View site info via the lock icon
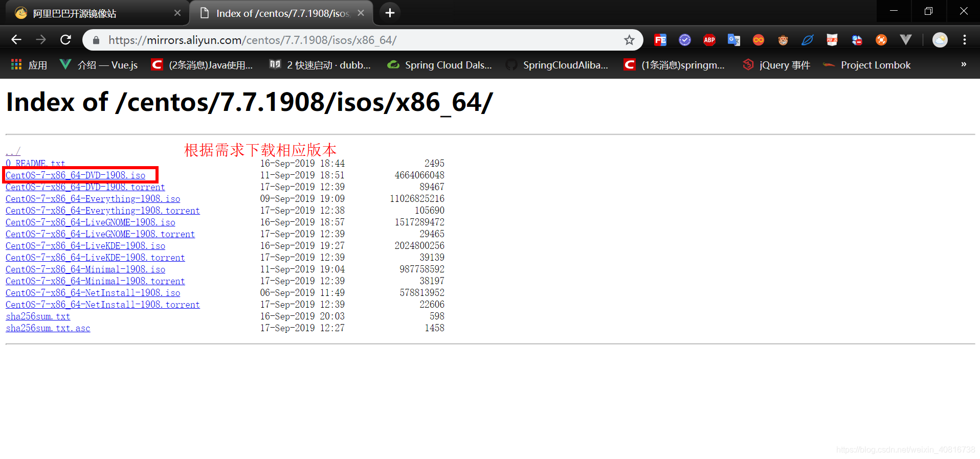This screenshot has width=980, height=459. pos(95,40)
